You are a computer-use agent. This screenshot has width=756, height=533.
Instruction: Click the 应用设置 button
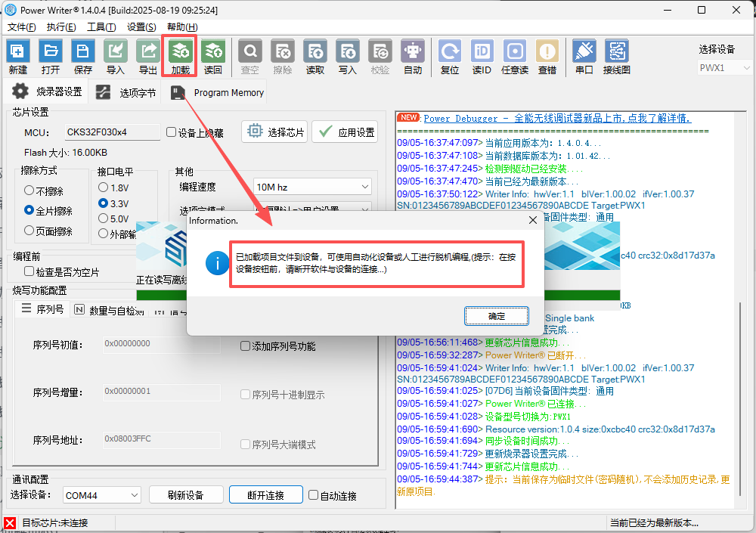pyautogui.click(x=345, y=132)
